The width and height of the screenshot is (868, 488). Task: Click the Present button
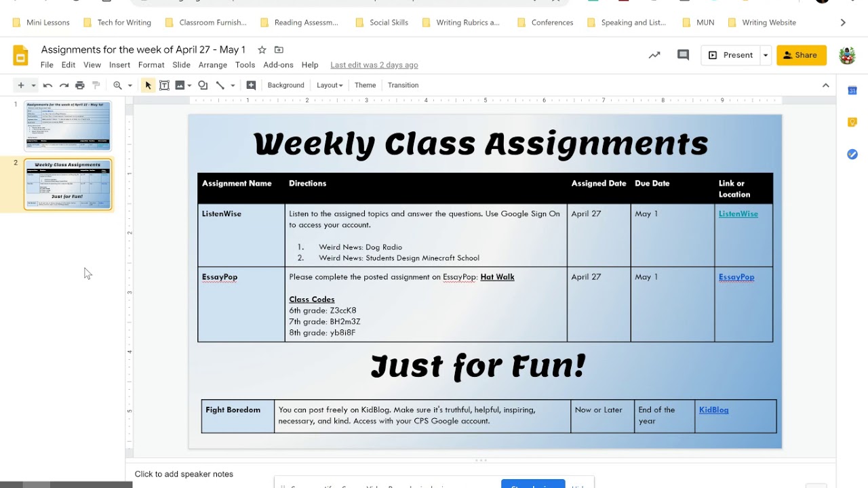coord(730,56)
